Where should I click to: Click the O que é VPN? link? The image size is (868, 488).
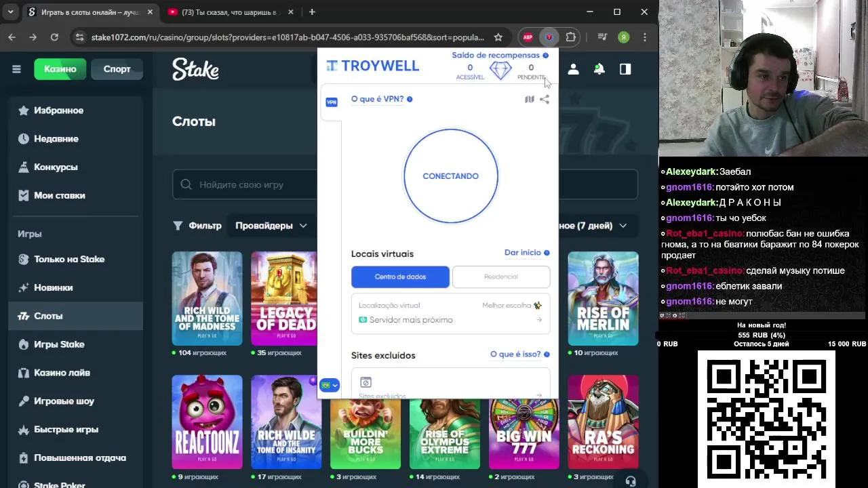point(377,99)
